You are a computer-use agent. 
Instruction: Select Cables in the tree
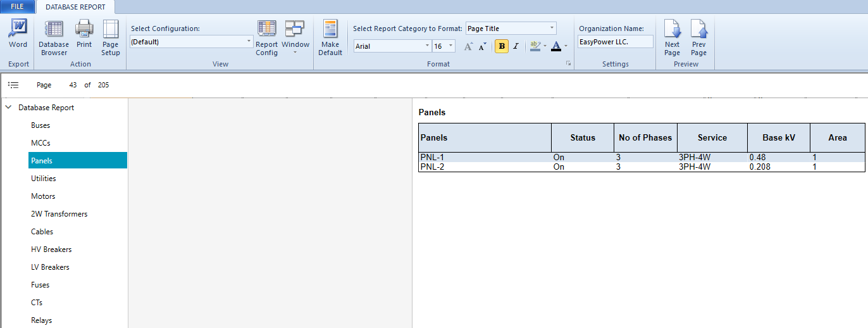pos(42,232)
